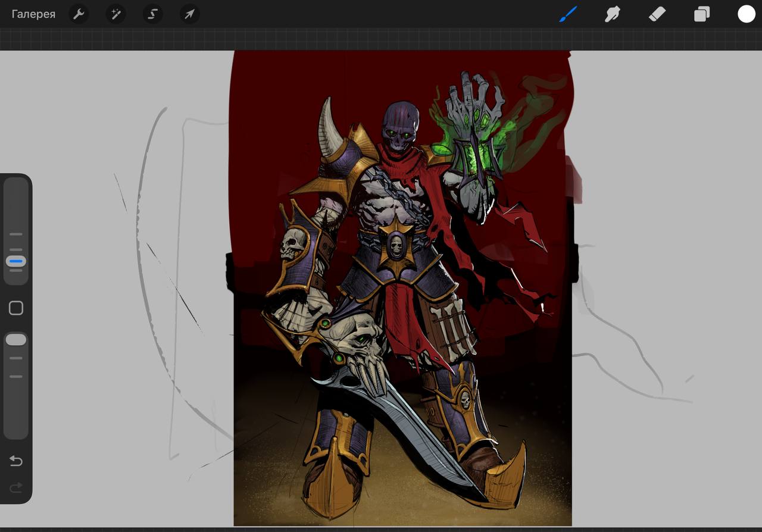762x532 pixels.
Task: Redo the undone stroke
Action: tap(16, 488)
